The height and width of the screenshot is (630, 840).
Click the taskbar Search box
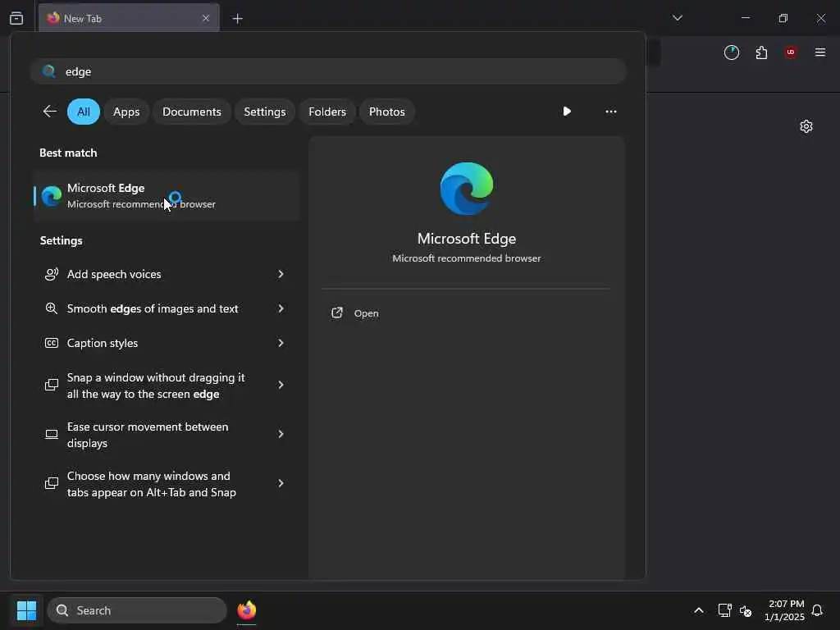[x=137, y=610]
